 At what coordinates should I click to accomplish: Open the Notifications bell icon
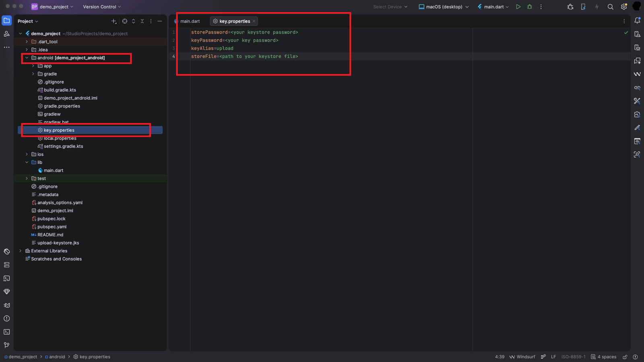(637, 21)
